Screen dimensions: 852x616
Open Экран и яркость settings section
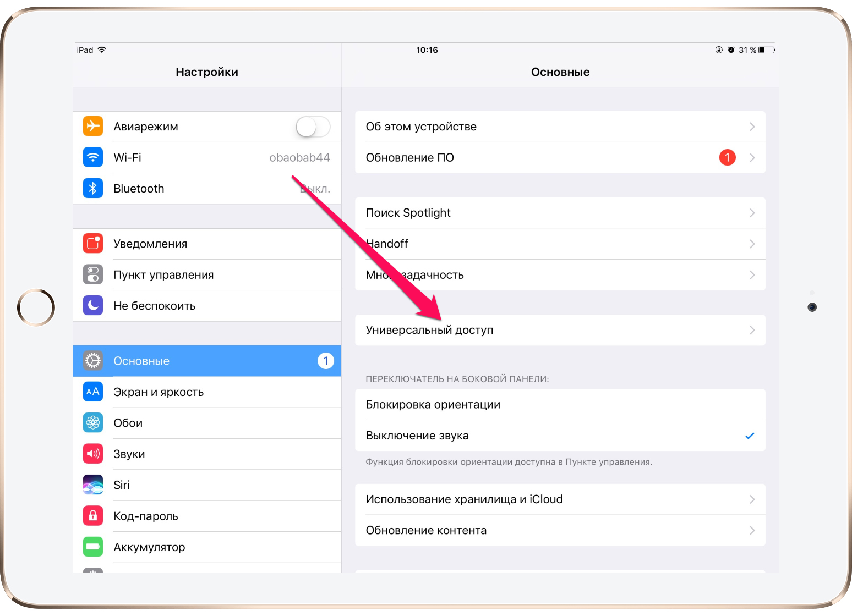[159, 392]
